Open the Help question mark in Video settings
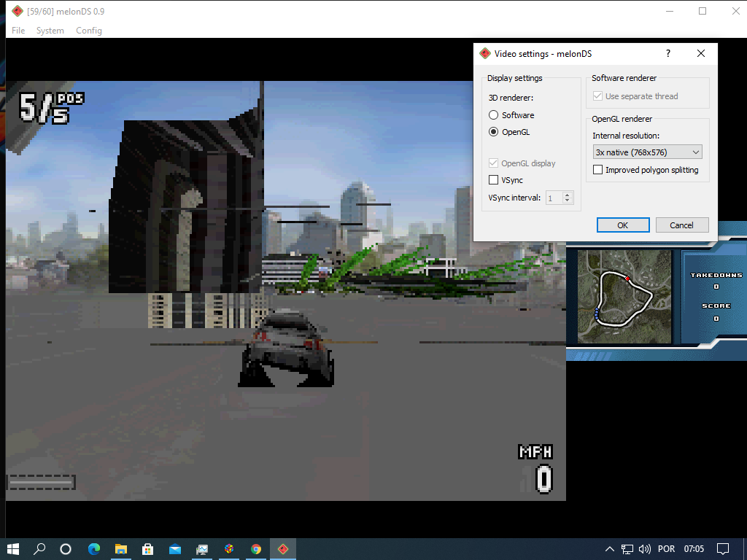Image resolution: width=747 pixels, height=560 pixels. tap(667, 53)
